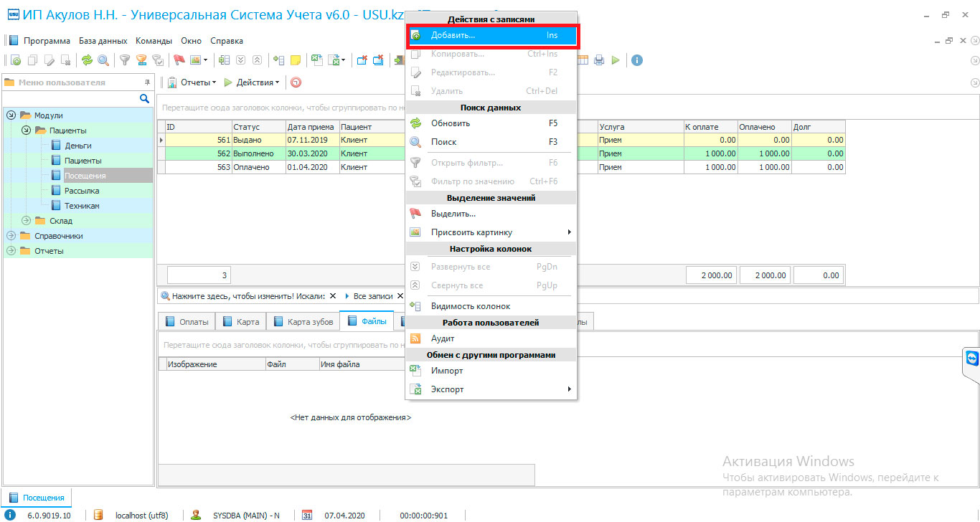Screen dimensions: 980x522
Task: Choose Добавить in the context menu
Action: [x=491, y=35]
